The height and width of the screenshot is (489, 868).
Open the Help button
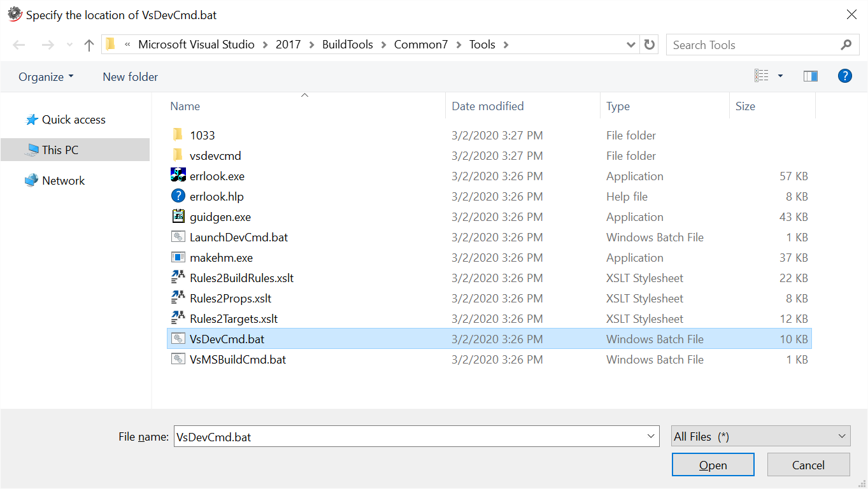pyautogui.click(x=845, y=76)
